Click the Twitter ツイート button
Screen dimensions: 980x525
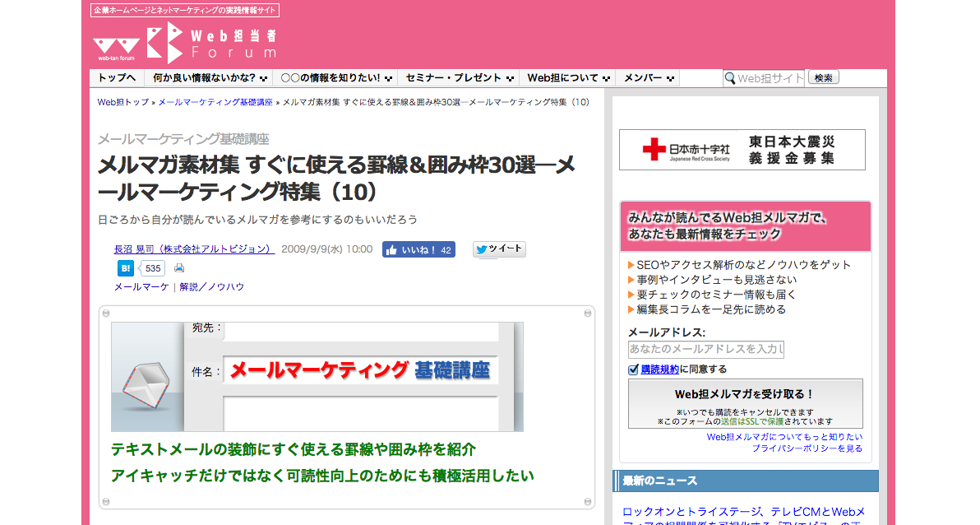tap(499, 249)
